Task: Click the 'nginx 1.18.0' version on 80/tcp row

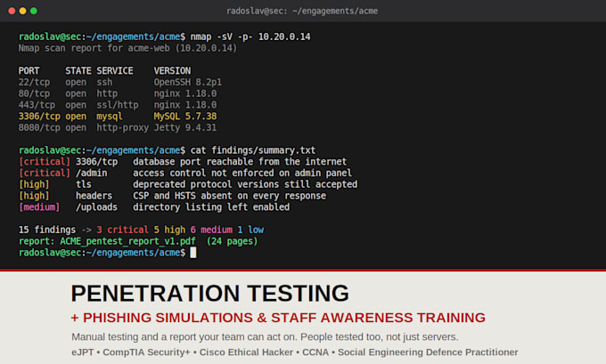Action: pos(185,93)
